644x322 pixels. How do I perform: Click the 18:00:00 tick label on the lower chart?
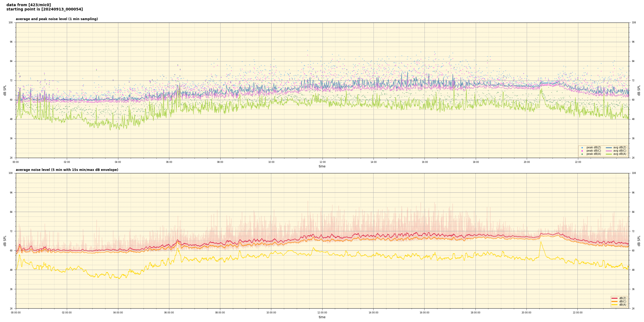click(475, 313)
